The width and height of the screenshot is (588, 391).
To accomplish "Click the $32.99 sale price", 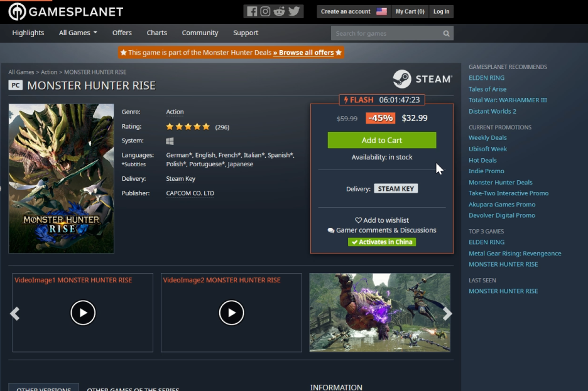I will pyautogui.click(x=415, y=119).
